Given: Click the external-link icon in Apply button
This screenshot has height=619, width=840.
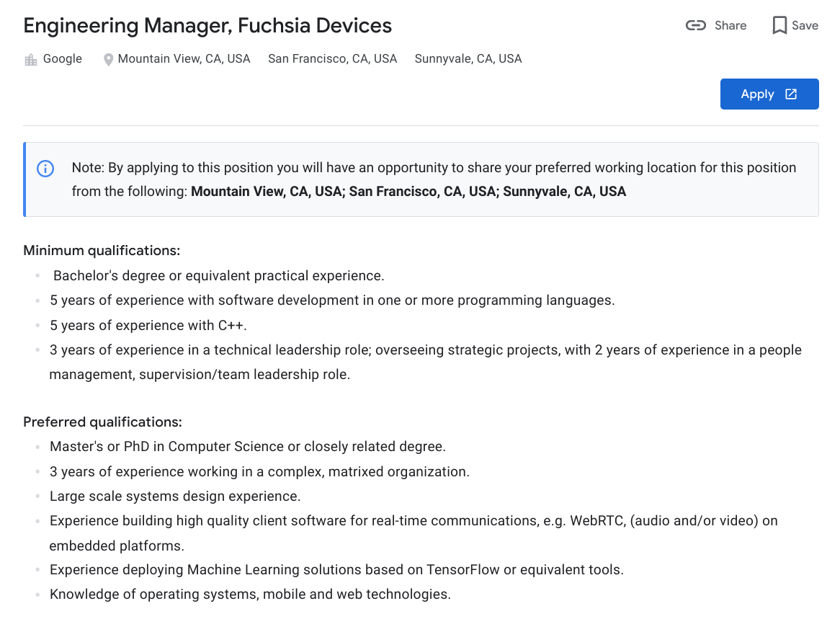Looking at the screenshot, I should 791,94.
